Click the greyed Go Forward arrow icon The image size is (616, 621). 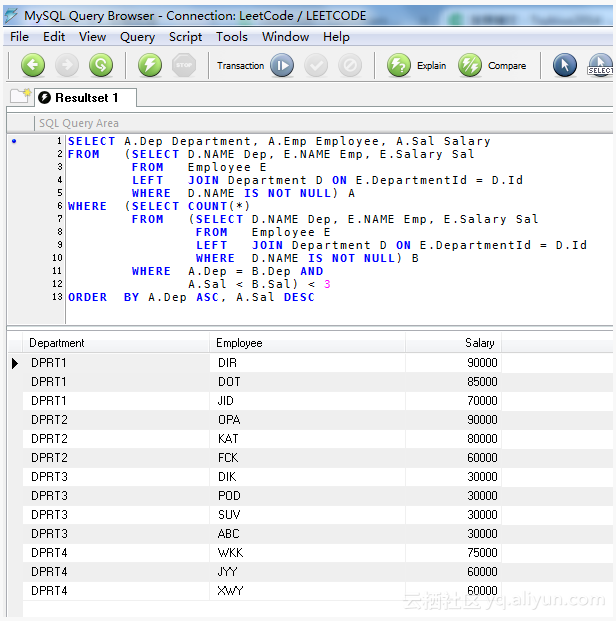(67, 65)
